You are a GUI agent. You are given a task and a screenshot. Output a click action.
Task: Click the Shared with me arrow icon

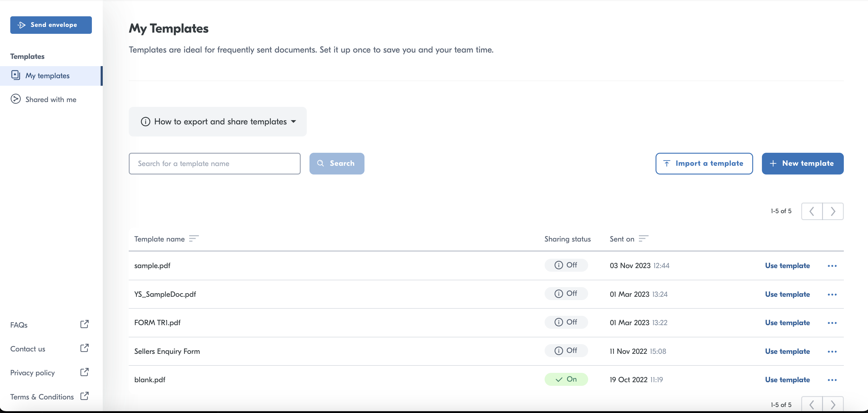point(15,99)
